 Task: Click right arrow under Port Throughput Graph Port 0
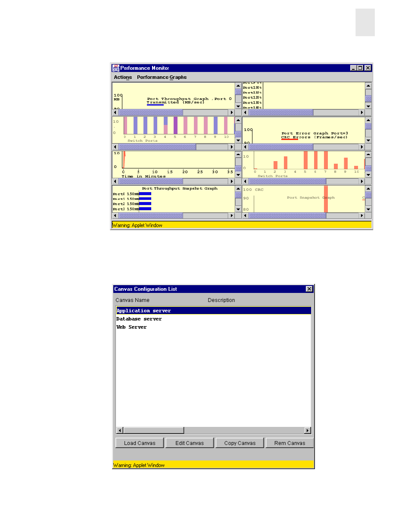tap(232, 112)
